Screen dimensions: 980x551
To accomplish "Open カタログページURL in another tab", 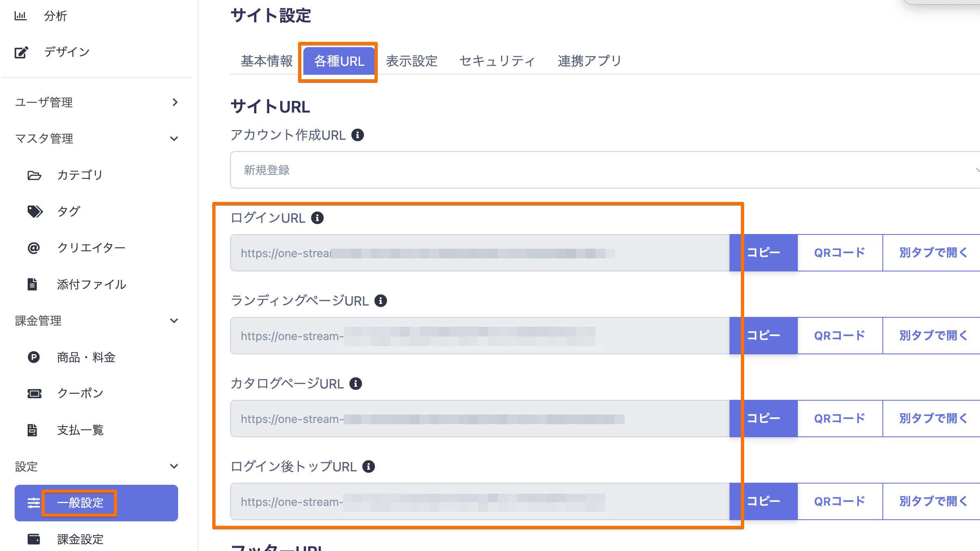I will (x=933, y=419).
